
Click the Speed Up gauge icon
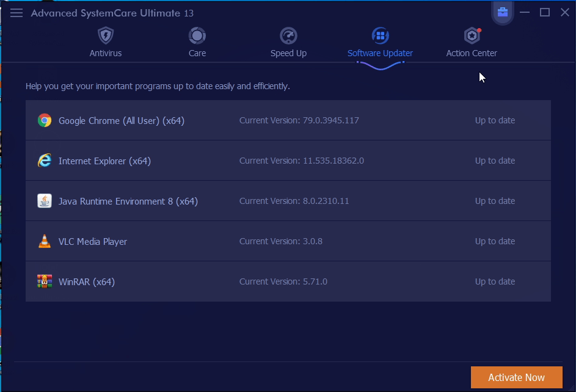click(289, 35)
